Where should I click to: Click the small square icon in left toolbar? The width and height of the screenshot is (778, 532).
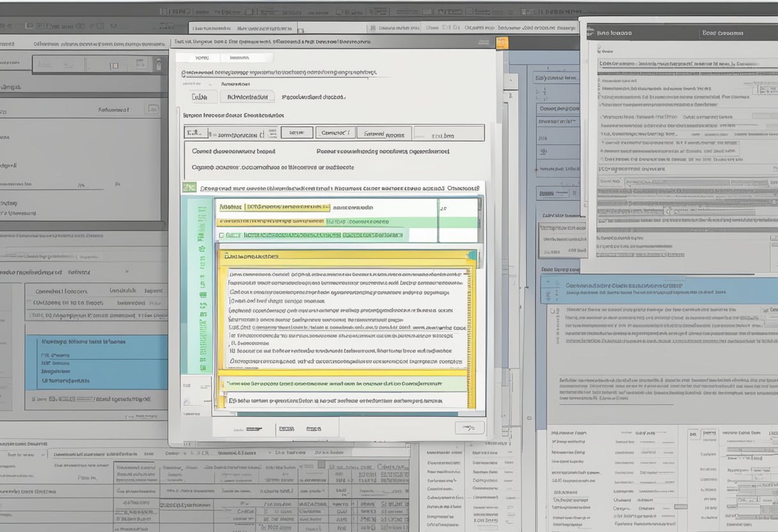click(115, 65)
